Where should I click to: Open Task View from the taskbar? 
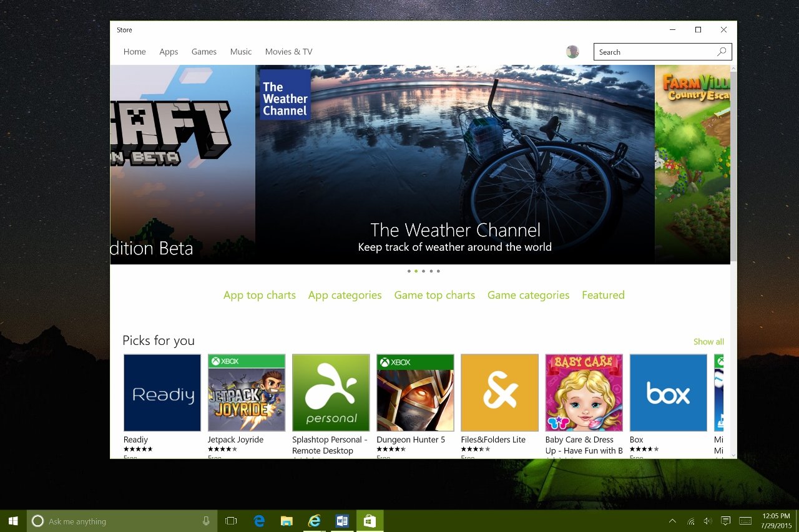tap(231, 521)
